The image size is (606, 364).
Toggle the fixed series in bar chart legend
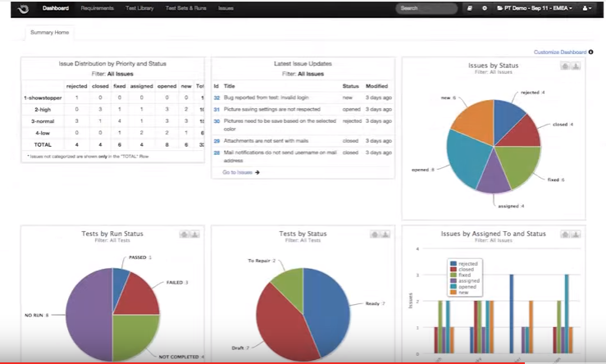point(461,275)
